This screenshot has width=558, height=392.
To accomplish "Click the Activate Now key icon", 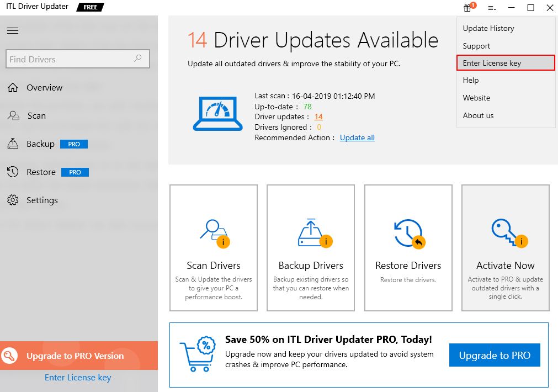I will [x=509, y=233].
